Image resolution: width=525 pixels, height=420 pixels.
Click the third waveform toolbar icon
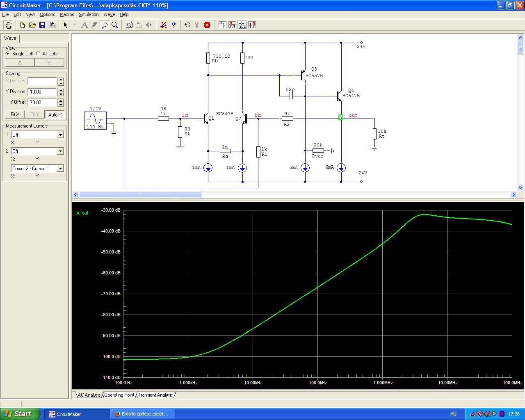click(242, 25)
